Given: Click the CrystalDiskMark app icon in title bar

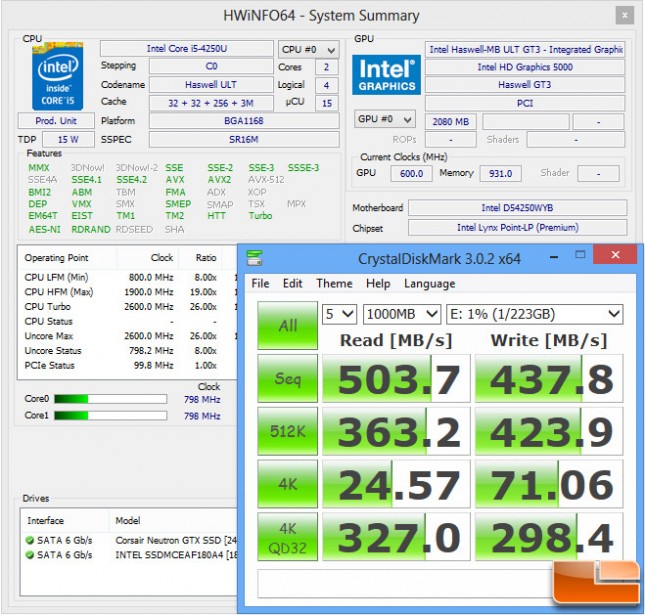Looking at the screenshot, I should click(254, 258).
